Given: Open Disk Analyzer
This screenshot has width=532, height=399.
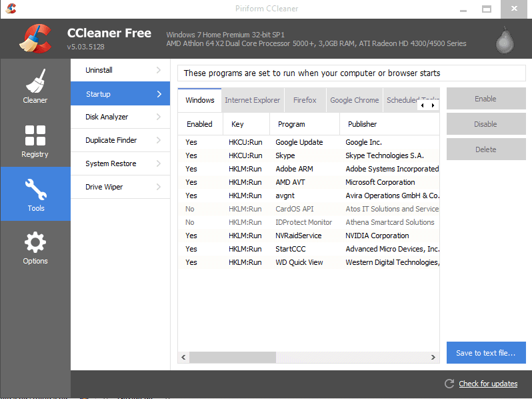Looking at the screenshot, I should [x=120, y=117].
